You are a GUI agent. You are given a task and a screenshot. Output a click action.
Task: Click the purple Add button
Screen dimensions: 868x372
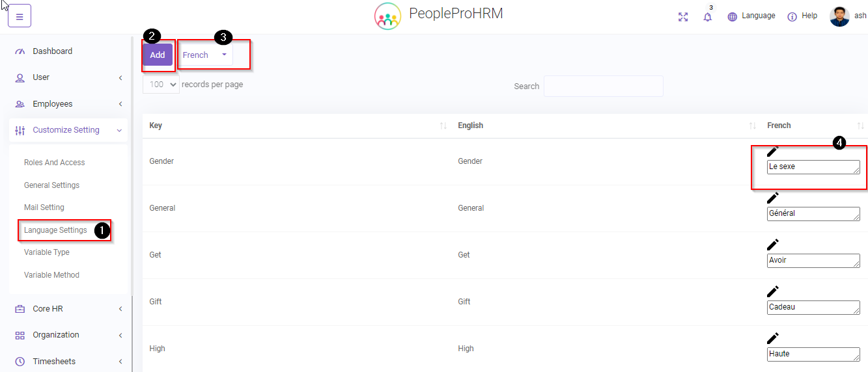click(158, 55)
